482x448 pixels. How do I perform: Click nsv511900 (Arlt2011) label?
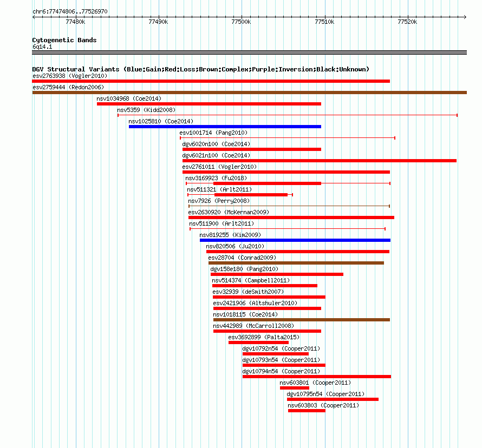222,223
